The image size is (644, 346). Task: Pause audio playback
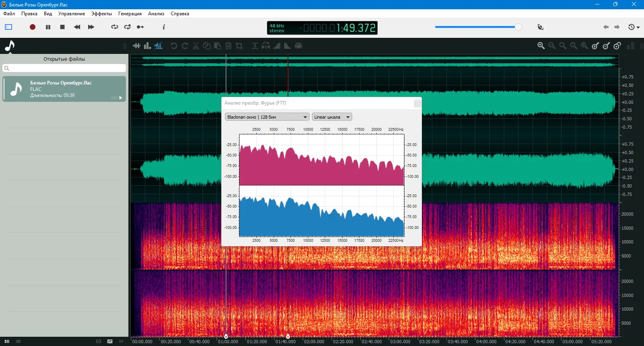(x=48, y=27)
